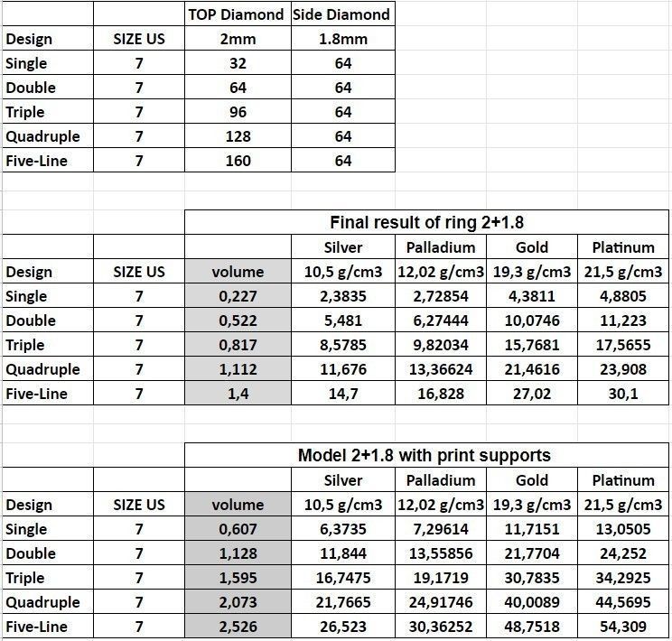The image size is (672, 641).
Task: Click the 'Final result of ring 2+1.8' title
Action: [x=427, y=222]
